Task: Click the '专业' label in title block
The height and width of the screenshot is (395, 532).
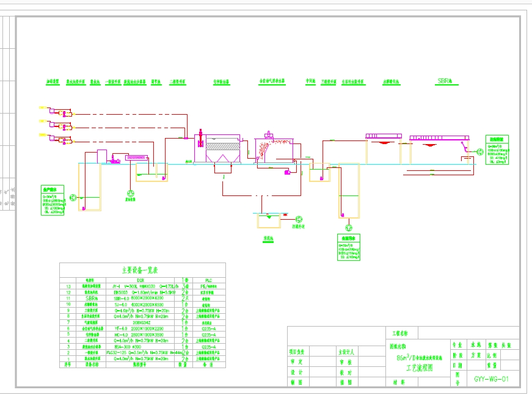Action: coord(457,345)
